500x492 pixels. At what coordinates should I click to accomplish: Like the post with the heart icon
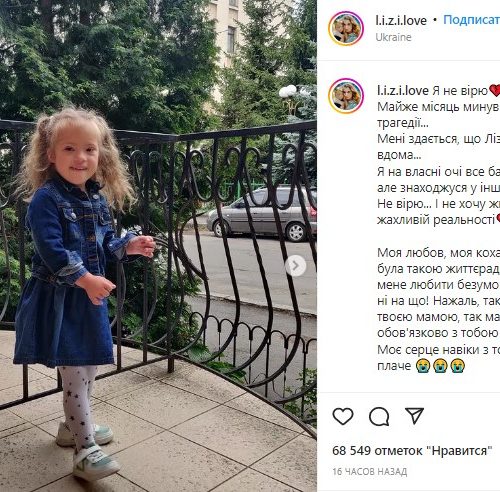click(x=343, y=416)
